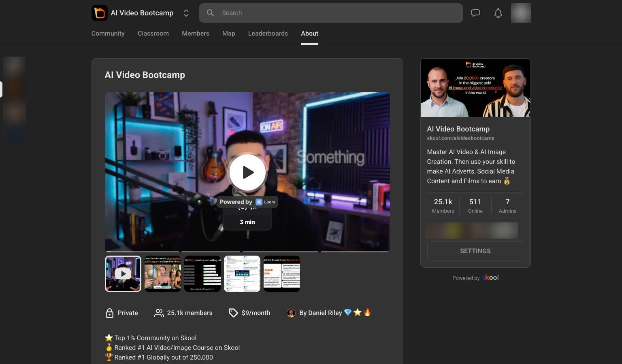The image size is (622, 364).
Task: Select the first video thumbnail
Action: click(x=123, y=274)
